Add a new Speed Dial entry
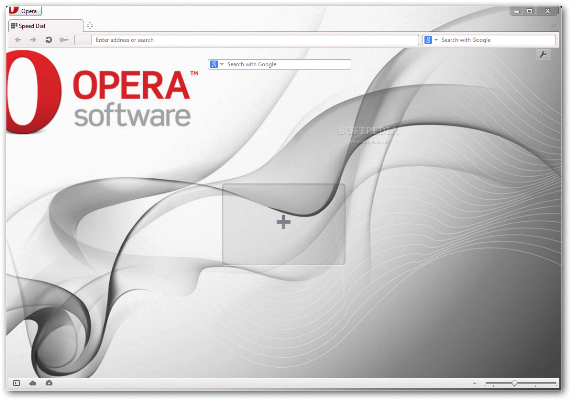 pos(284,224)
